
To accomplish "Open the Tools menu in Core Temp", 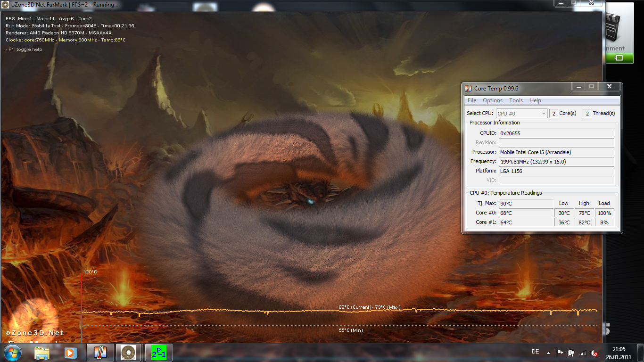I will click(516, 100).
